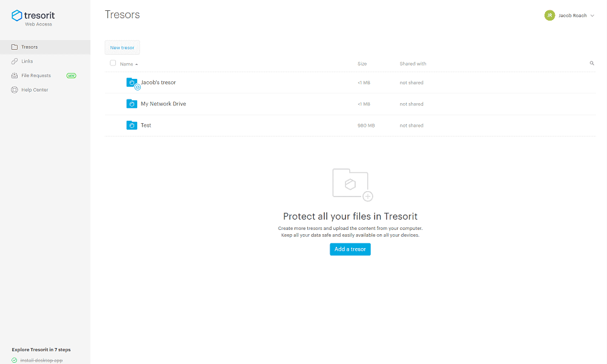Click My Network Drive folder icon
607x364 pixels.
pyautogui.click(x=132, y=104)
